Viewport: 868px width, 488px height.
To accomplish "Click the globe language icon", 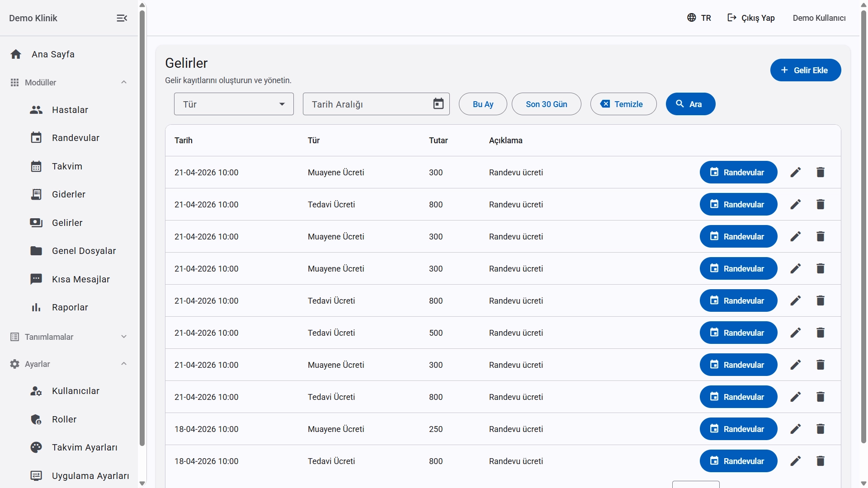I will [x=691, y=18].
